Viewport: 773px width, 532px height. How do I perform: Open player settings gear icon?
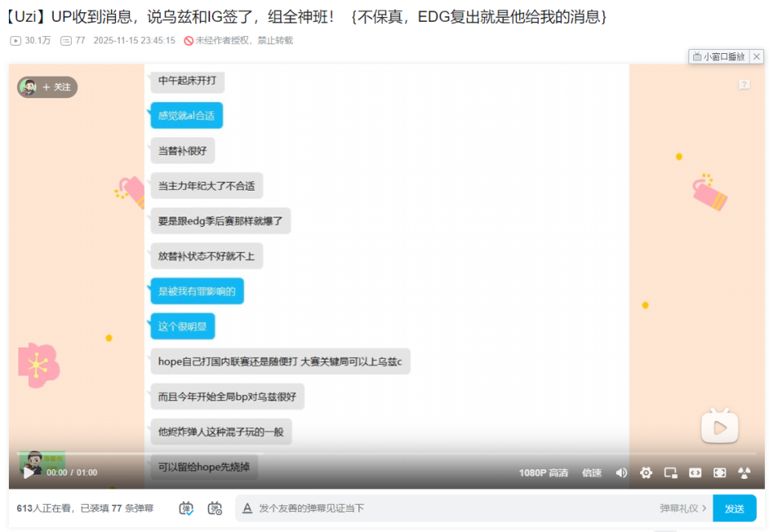click(x=646, y=472)
